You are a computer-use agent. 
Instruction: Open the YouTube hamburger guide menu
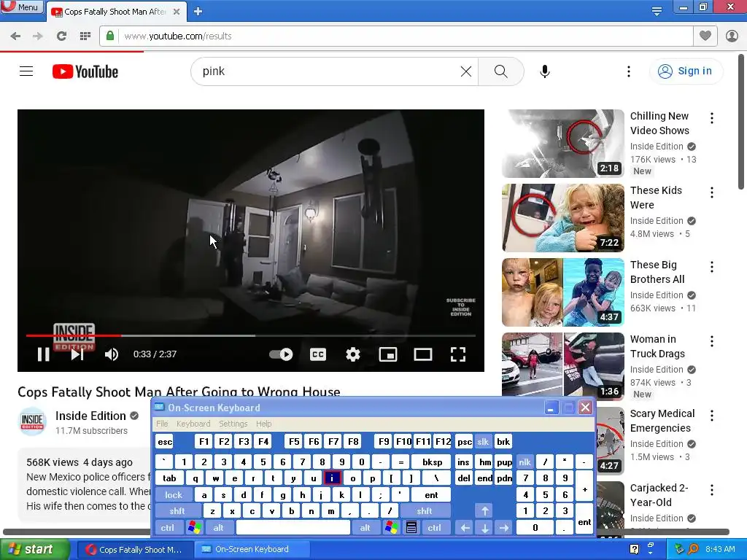coord(26,71)
